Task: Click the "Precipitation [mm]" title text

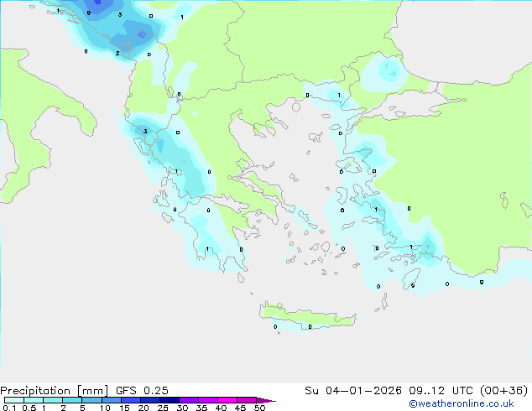Action: (x=55, y=391)
